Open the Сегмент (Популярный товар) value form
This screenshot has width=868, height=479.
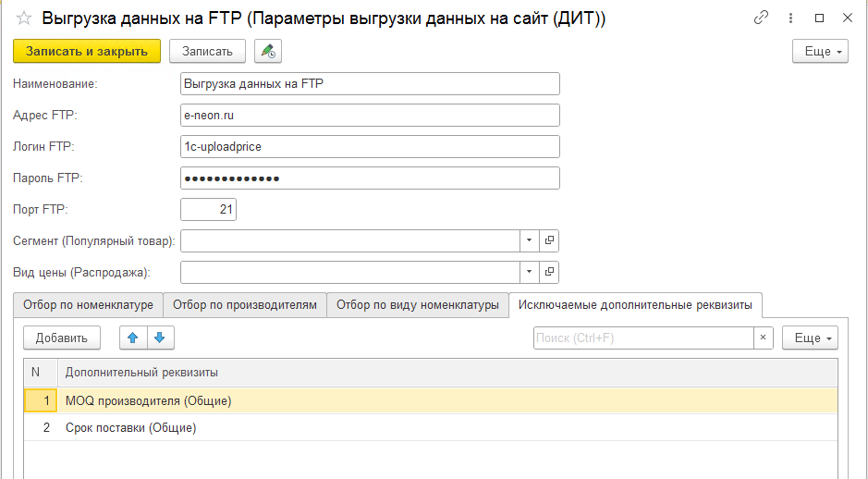click(x=549, y=241)
